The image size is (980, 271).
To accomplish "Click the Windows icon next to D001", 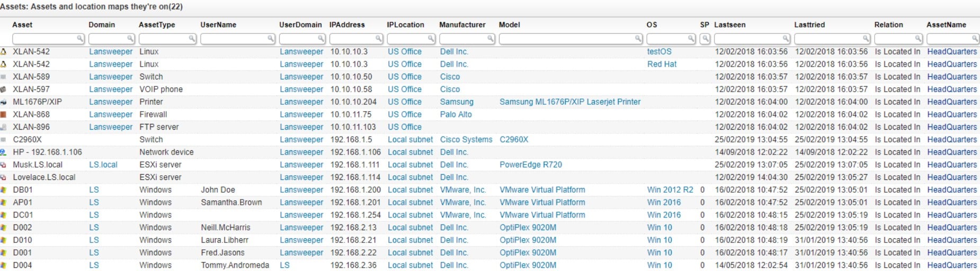I will click(3, 253).
